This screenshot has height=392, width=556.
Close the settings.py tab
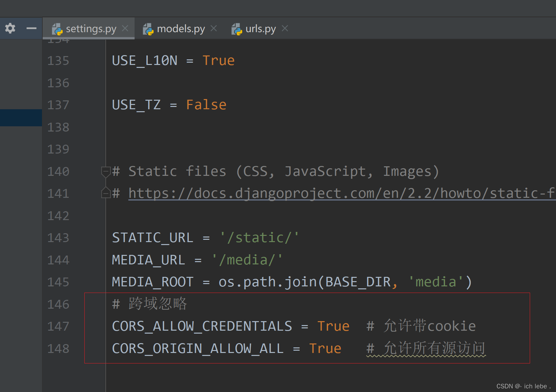pyautogui.click(x=125, y=29)
